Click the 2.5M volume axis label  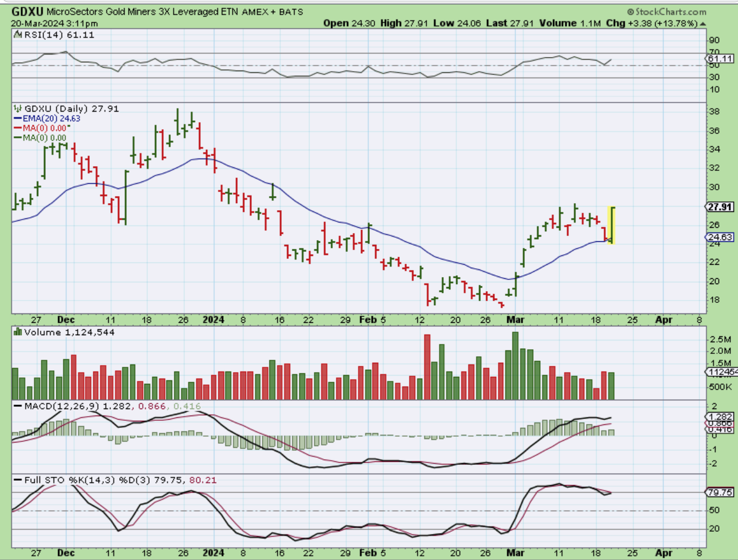[720, 340]
